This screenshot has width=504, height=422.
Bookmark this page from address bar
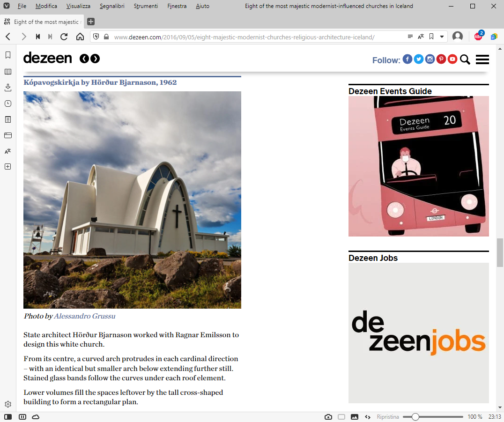(431, 37)
